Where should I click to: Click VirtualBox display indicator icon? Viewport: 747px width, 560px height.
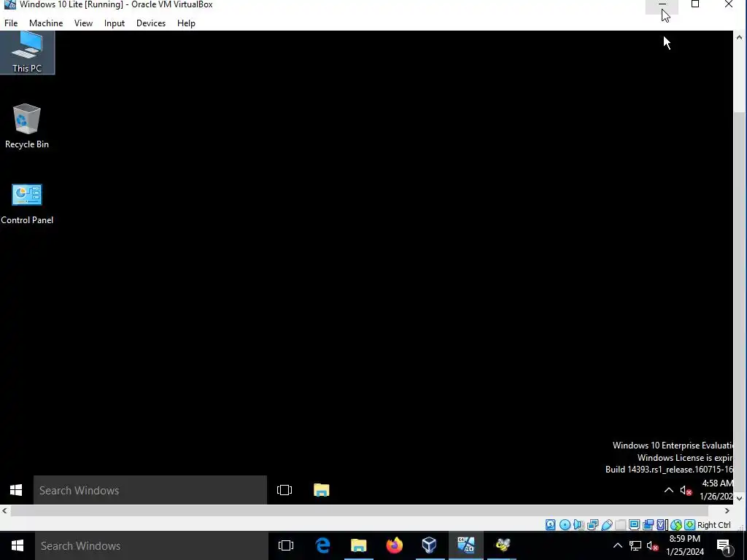pyautogui.click(x=634, y=525)
